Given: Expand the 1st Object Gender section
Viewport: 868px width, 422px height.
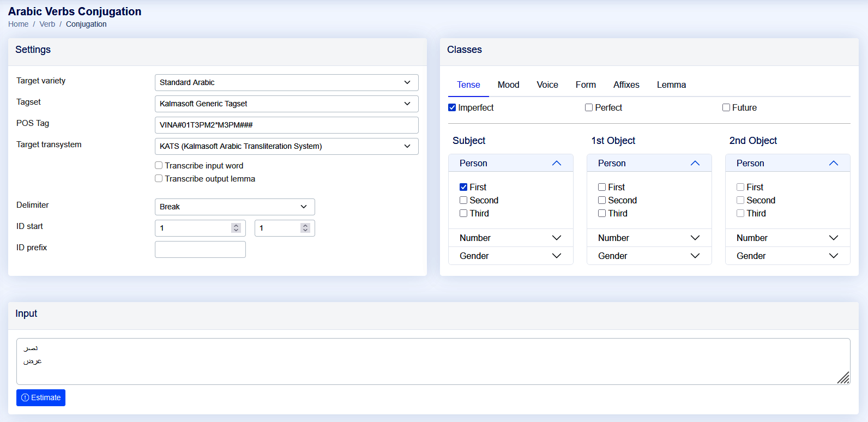Looking at the screenshot, I should coord(649,256).
